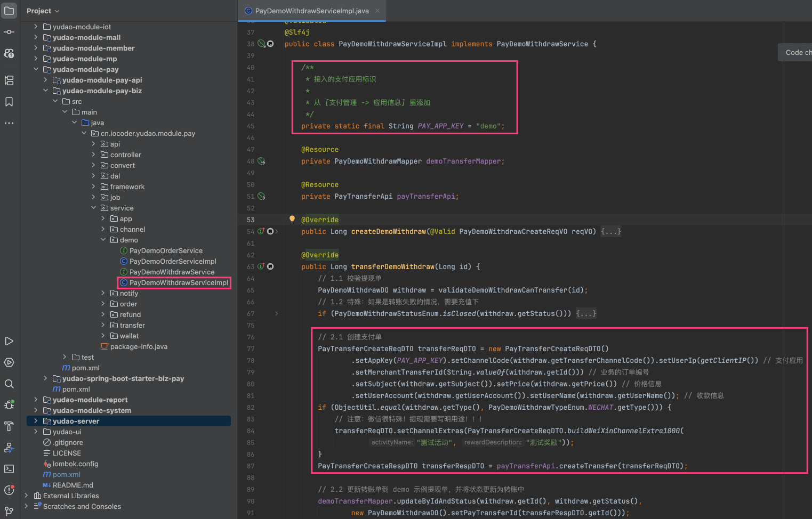Open the Debug tool window
Viewport: 812px width, 519px height.
point(9,405)
